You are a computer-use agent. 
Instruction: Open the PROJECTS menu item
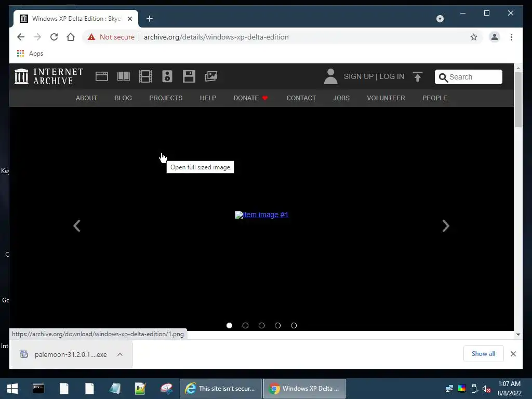pyautogui.click(x=166, y=98)
